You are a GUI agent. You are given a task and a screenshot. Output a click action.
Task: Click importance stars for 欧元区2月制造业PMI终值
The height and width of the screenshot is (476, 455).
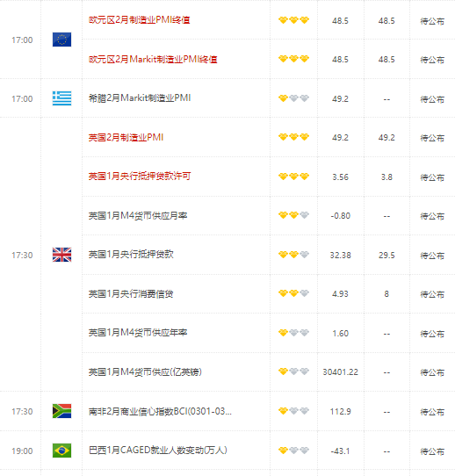click(294, 20)
